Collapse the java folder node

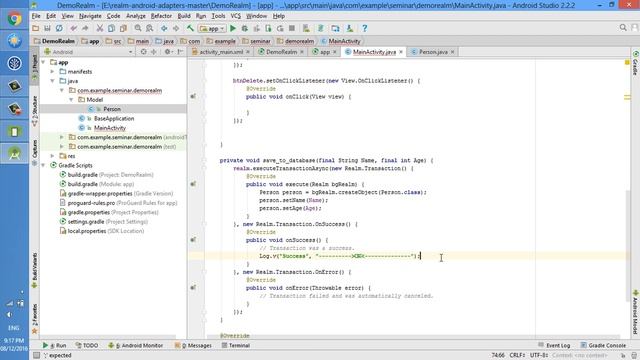click(x=53, y=81)
